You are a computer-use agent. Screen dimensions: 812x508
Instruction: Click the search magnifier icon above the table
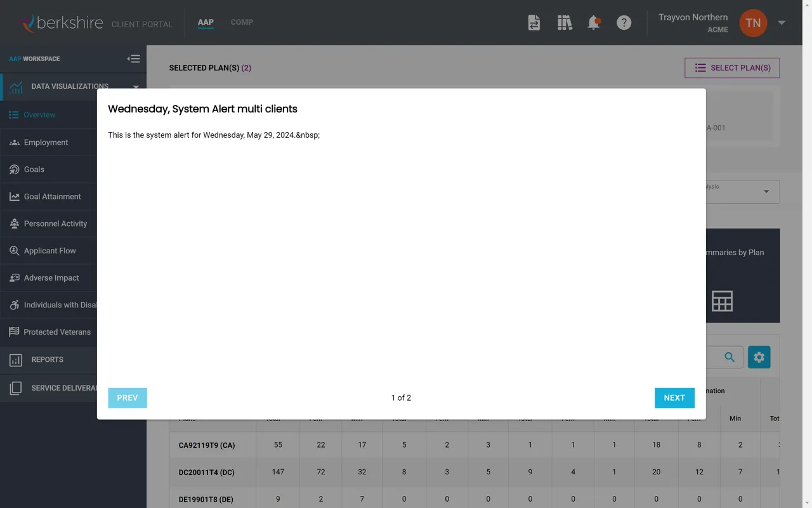coord(728,357)
